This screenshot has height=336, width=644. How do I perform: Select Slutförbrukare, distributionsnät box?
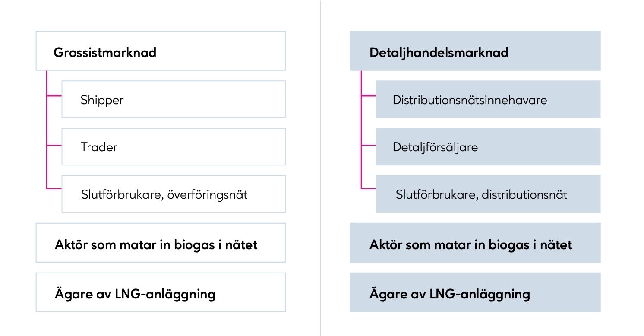[x=488, y=194]
